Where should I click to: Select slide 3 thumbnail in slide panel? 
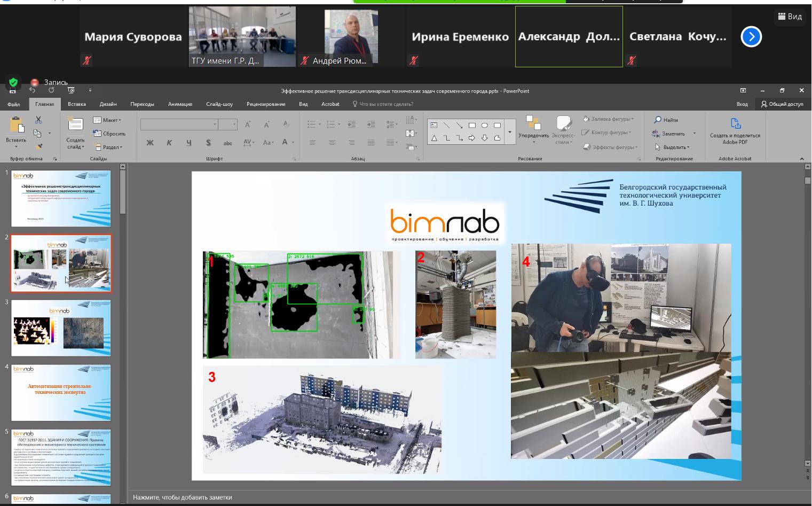61,328
